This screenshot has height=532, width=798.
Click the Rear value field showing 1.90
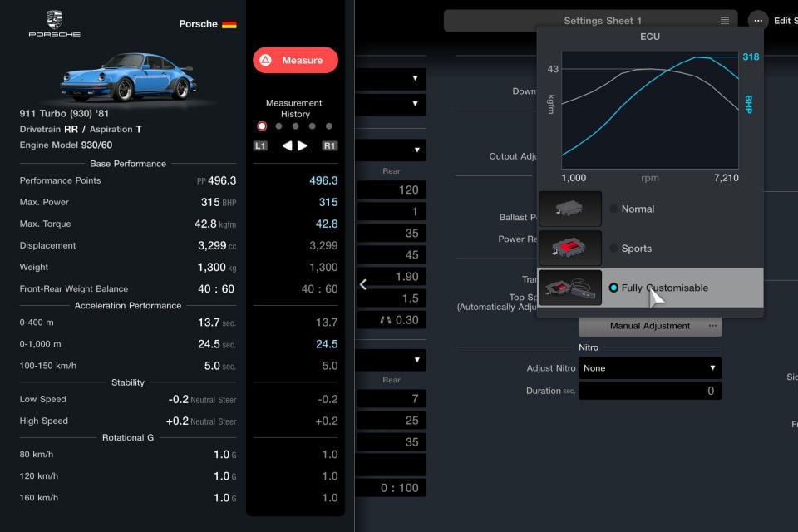[391, 277]
